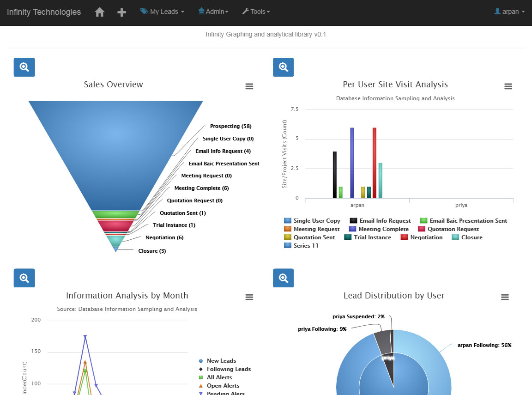This screenshot has height=395, width=532.
Task: Click the Lead Distribution by User title
Action: click(x=394, y=296)
